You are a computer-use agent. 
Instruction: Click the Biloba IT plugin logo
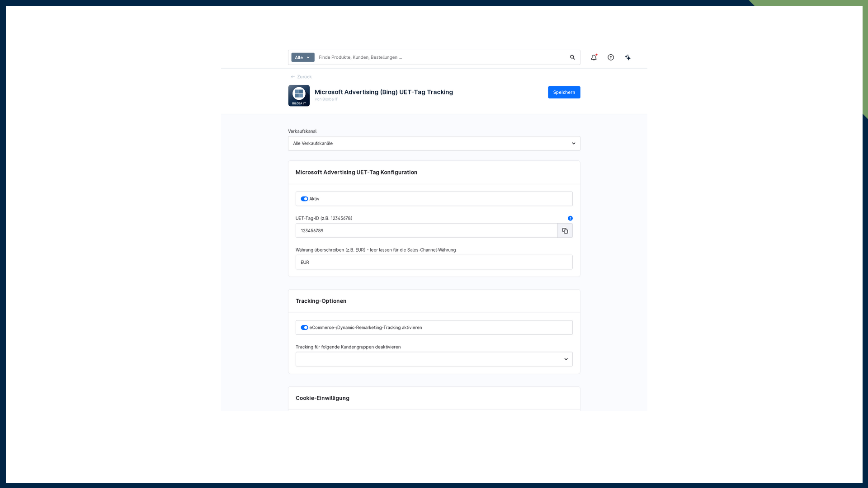299,96
